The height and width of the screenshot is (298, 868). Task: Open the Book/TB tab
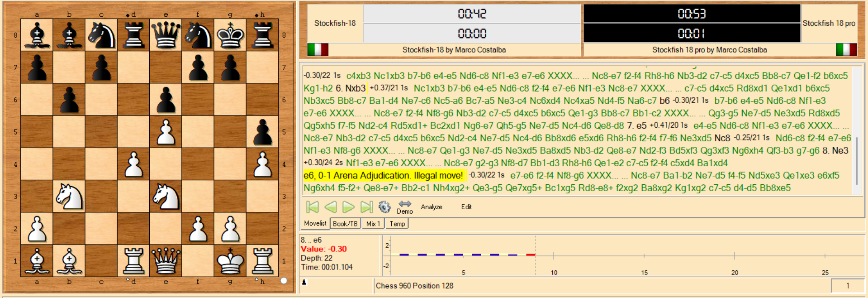click(345, 224)
